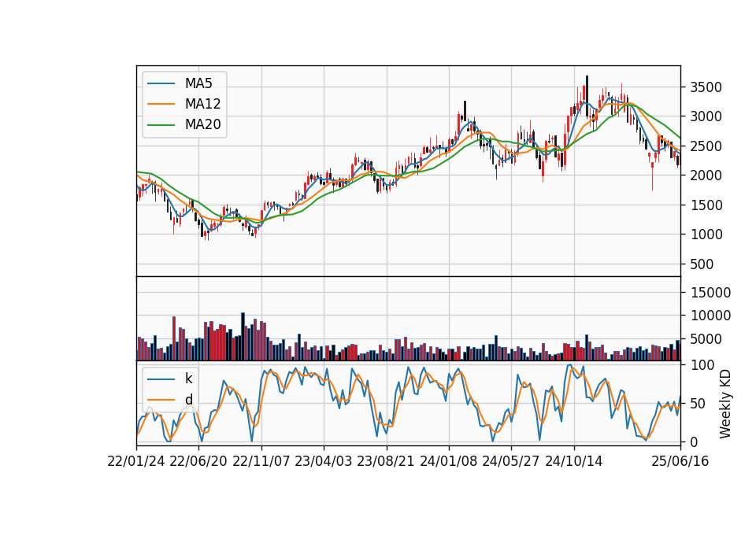Click the 10000 volume tick label
This screenshot has height=543, width=756.
click(710, 316)
